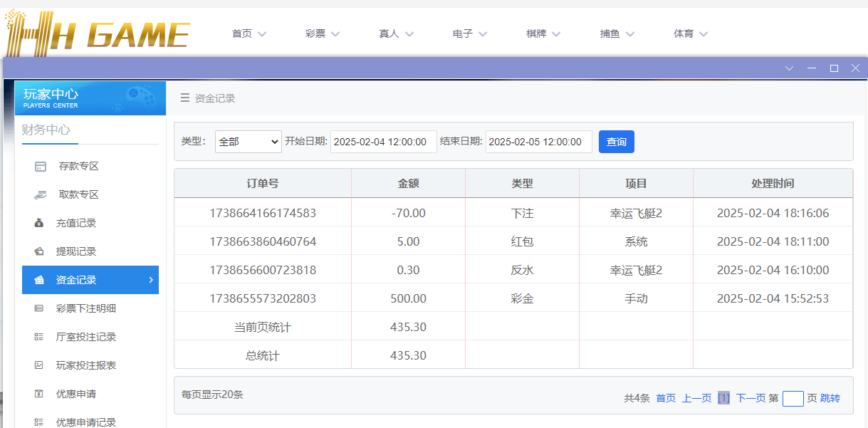Expand the 彩票 navigation menu
Viewport: 868px width, 428px height.
(x=322, y=33)
